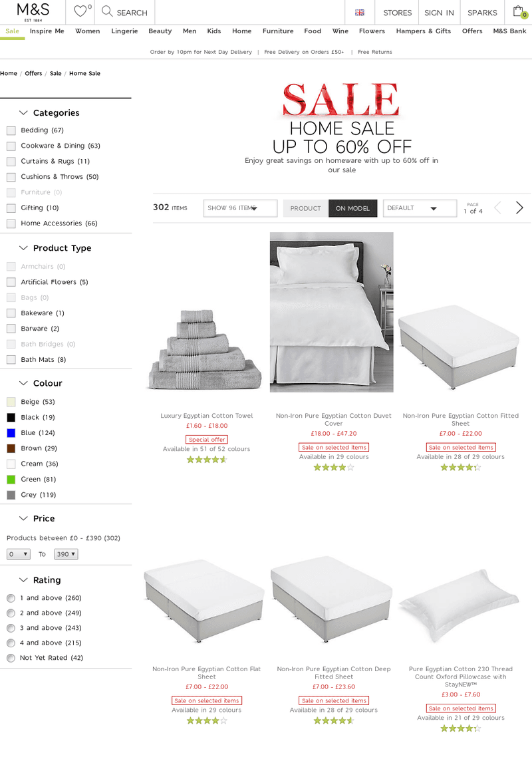Select the Blue colour swatch

[11, 433]
